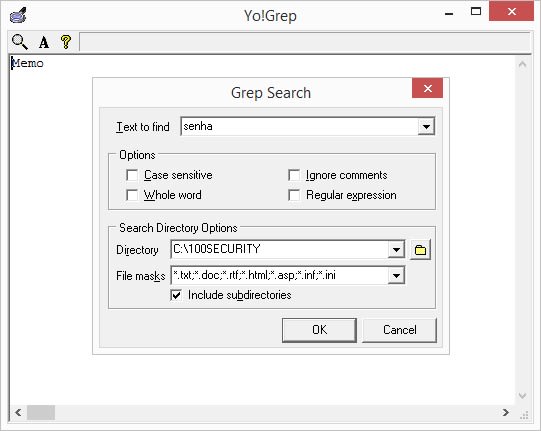Click the vertical scrollbar down arrow

click(522, 395)
